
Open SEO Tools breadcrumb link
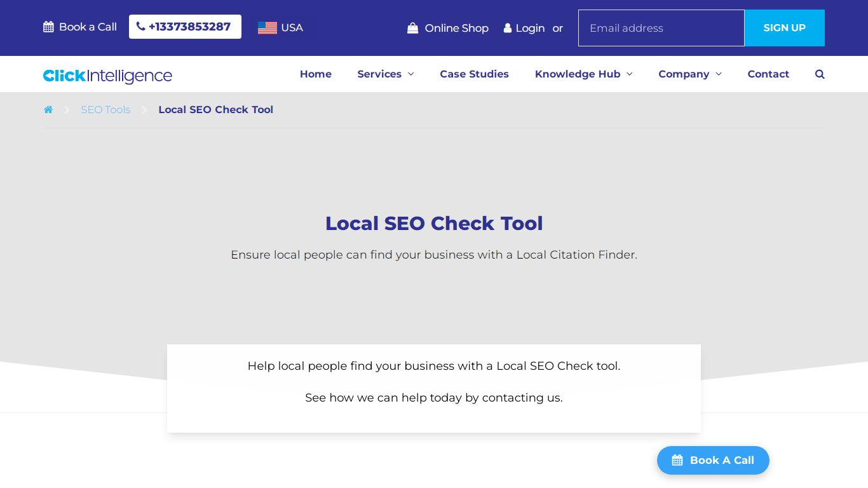[105, 109]
